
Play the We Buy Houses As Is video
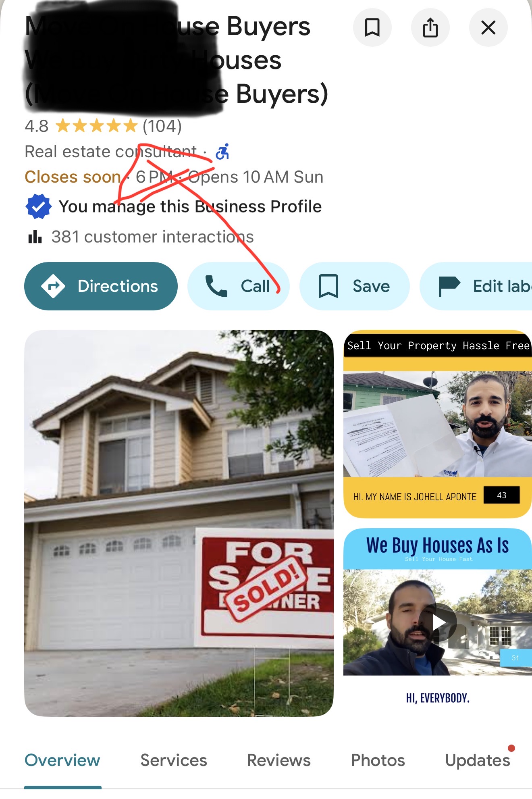(x=438, y=622)
